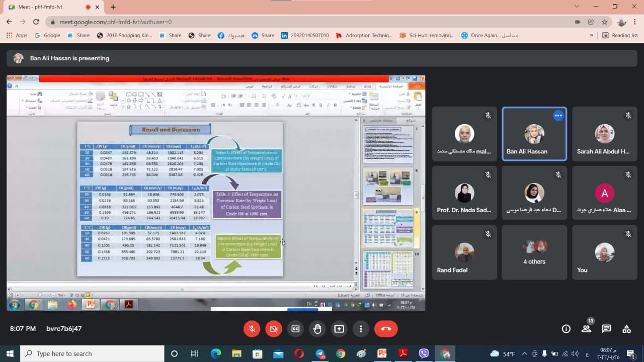Open Telegram from taskbar

click(x=320, y=353)
